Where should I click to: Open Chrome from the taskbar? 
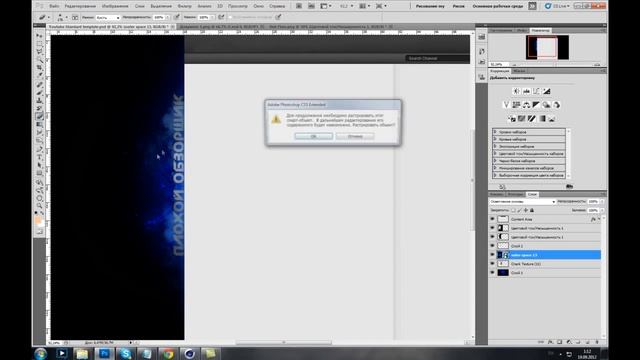click(x=168, y=353)
